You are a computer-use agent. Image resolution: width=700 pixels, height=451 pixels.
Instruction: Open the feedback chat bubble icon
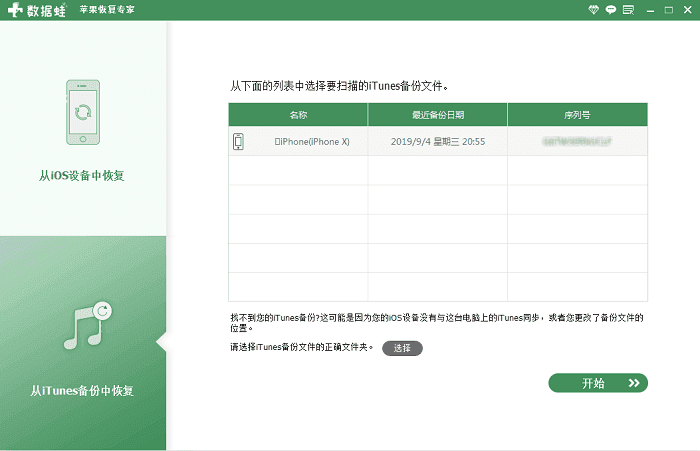tap(610, 9)
